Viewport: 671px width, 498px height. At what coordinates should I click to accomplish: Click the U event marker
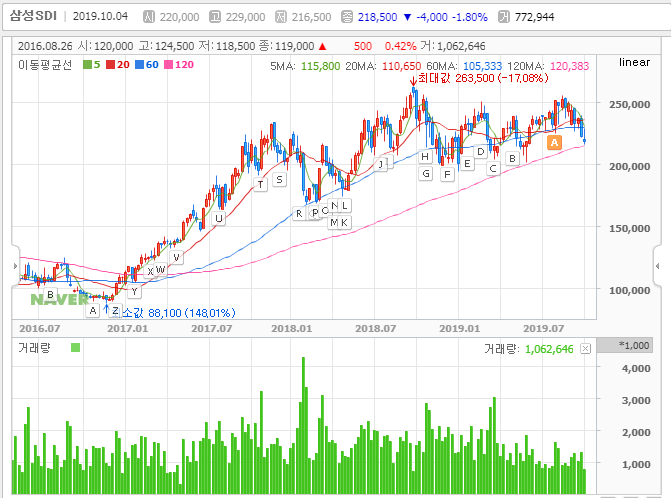tap(219, 218)
